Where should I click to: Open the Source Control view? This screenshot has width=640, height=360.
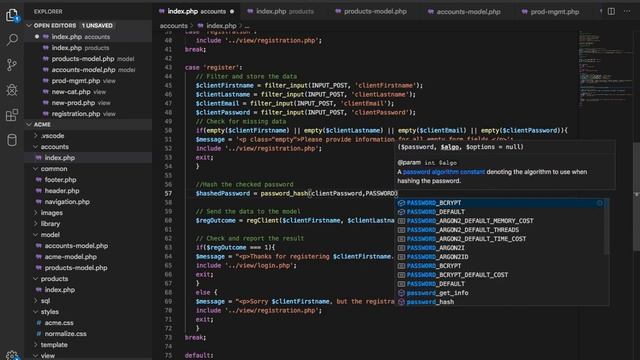coord(12,65)
